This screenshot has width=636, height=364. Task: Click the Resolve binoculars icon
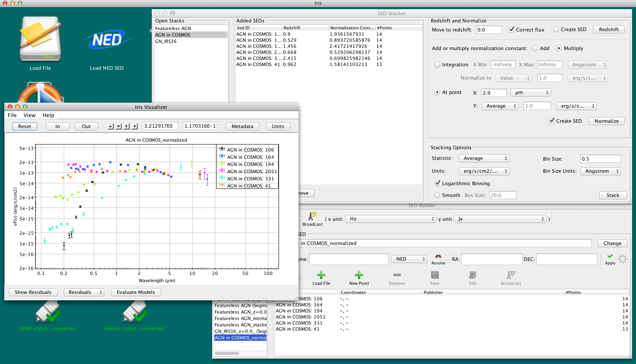(438, 256)
